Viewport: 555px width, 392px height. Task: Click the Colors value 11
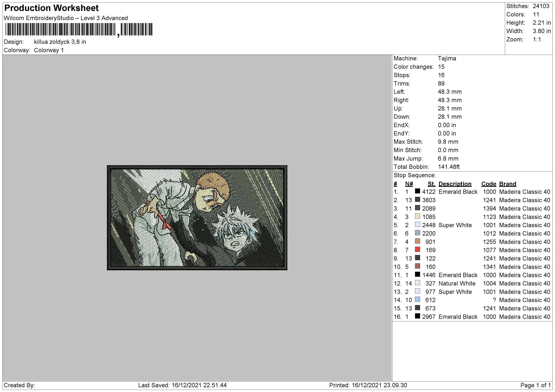tap(536, 15)
